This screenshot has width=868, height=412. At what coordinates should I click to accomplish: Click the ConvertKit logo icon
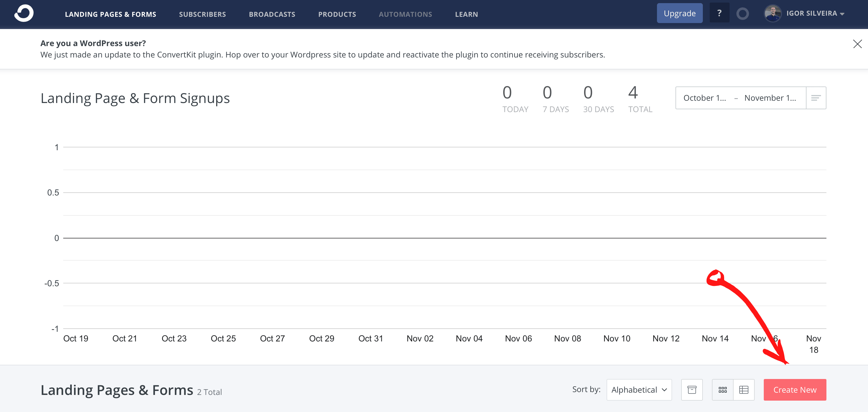click(24, 13)
